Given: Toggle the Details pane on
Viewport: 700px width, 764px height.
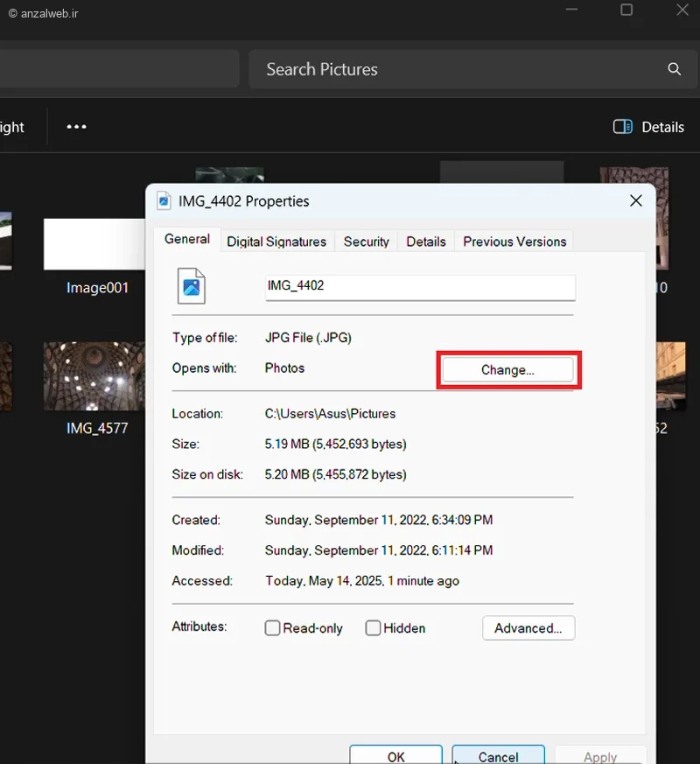Looking at the screenshot, I should [648, 127].
